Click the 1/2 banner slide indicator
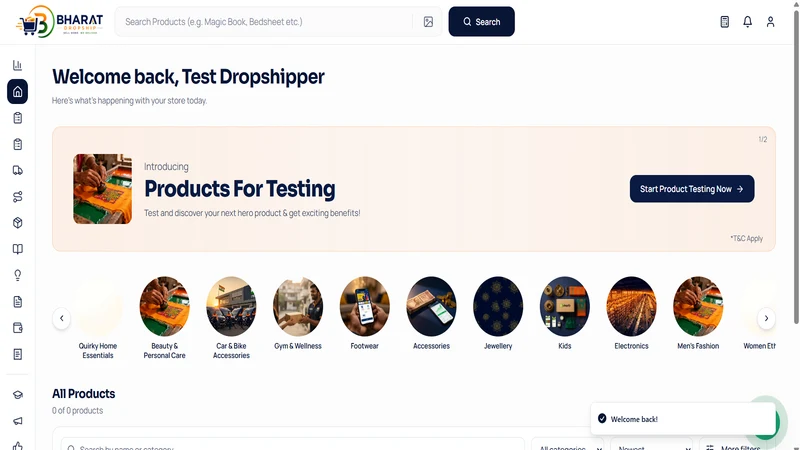This screenshot has height=450, width=800. [x=763, y=139]
